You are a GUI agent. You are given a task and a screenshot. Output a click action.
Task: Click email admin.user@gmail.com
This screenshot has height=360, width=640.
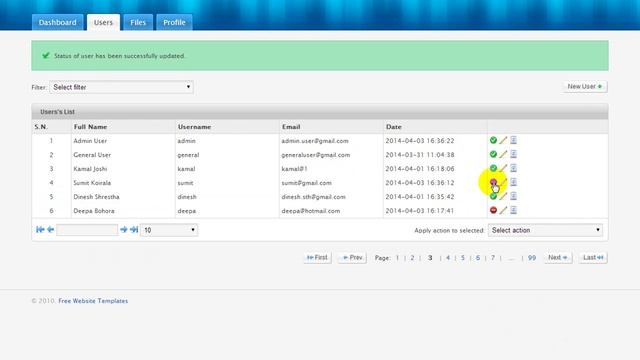click(x=315, y=141)
